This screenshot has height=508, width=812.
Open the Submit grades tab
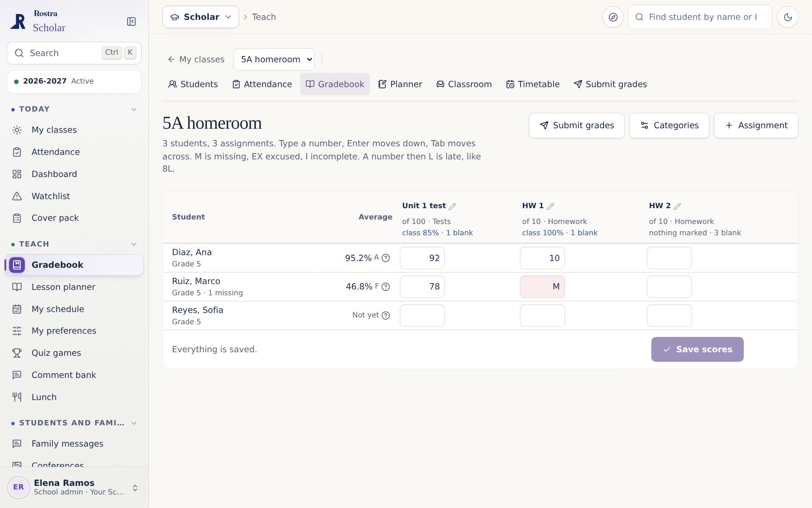click(610, 84)
